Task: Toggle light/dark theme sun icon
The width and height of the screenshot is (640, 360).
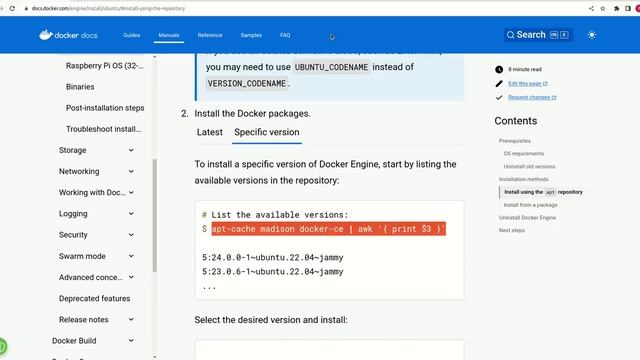Action: point(592,35)
